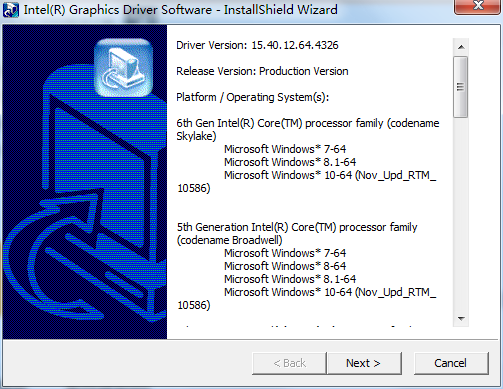The width and height of the screenshot is (503, 389).
Task: Click Windows 7-64 under the Broadwell section
Action: pyautogui.click(x=285, y=253)
